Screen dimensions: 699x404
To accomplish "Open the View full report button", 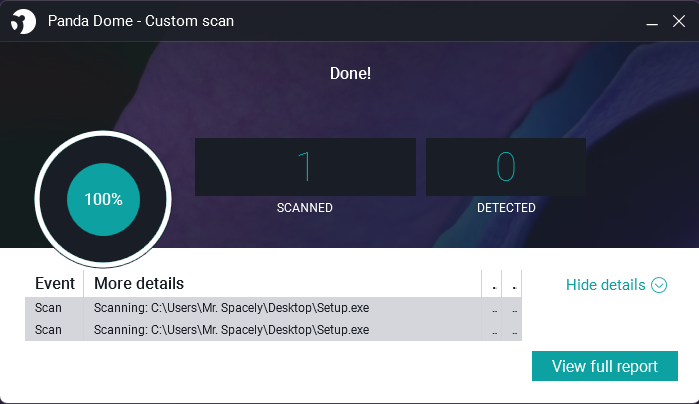I will (605, 366).
